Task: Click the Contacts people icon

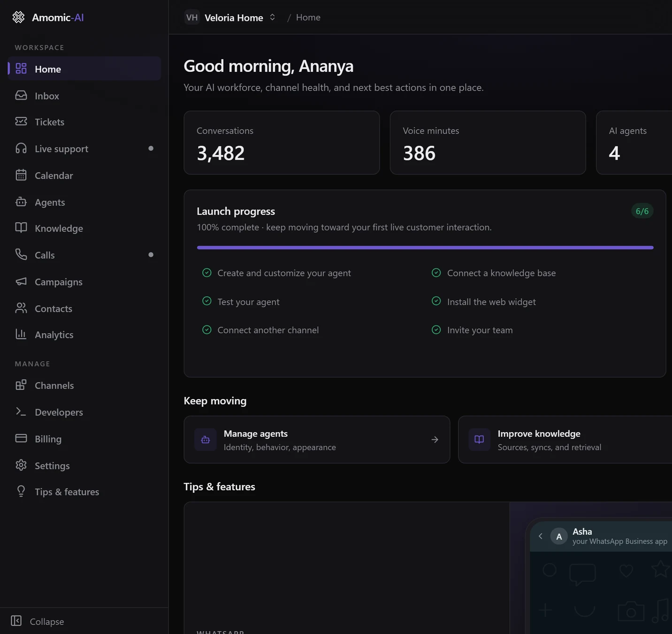Action: click(21, 308)
